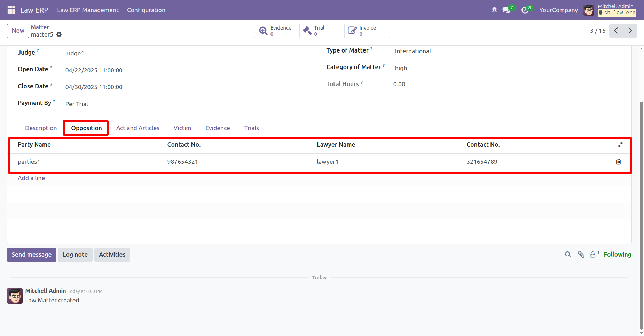644x336 pixels.
Task: Click Add a line link
Action: [x=31, y=178]
